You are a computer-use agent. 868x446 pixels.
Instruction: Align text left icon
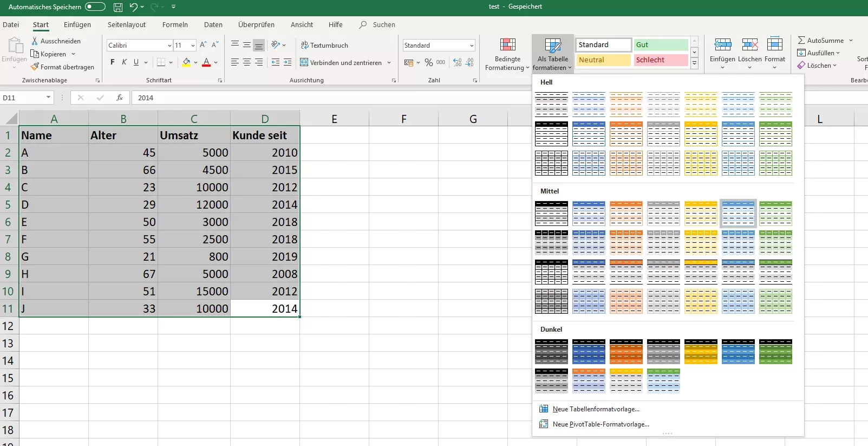tap(235, 62)
